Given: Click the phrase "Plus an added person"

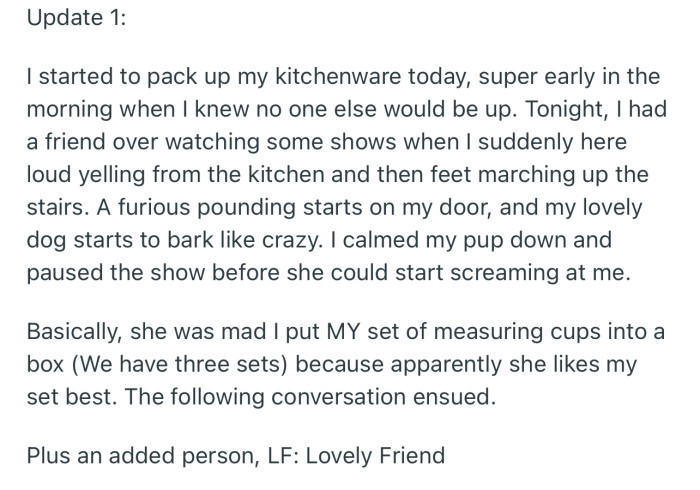Looking at the screenshot, I should point(128,456).
